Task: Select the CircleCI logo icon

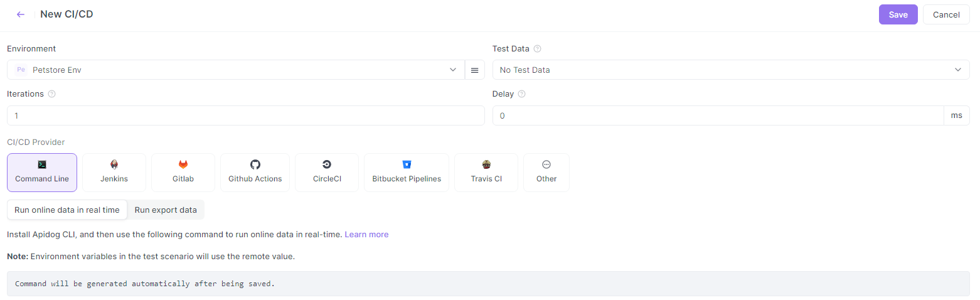Action: click(x=327, y=164)
